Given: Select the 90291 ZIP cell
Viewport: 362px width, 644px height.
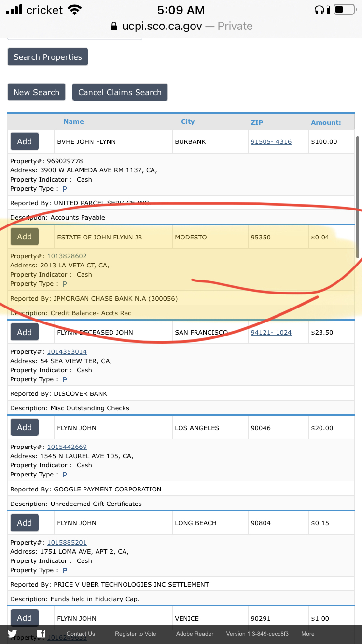Looking at the screenshot, I should (x=278, y=618).
